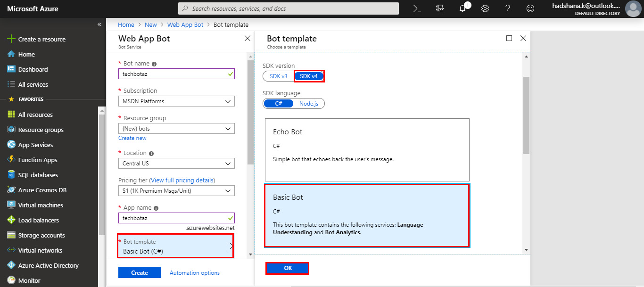Screen dimensions: 644x287
Task: Click the Virtual machines monitor icon
Action: (x=11, y=205)
